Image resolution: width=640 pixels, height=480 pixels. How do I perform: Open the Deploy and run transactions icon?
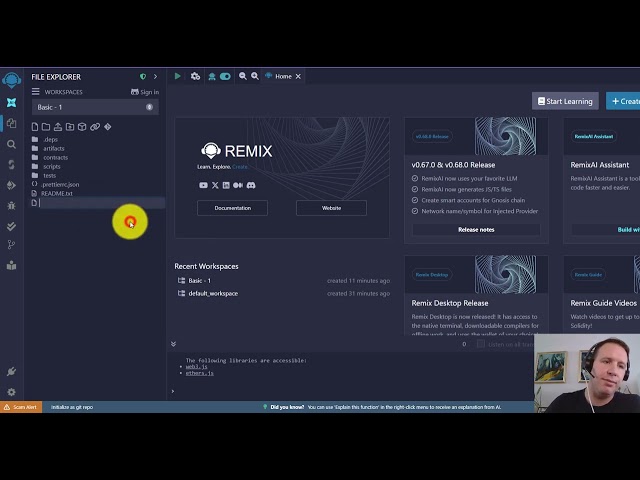coord(11,185)
